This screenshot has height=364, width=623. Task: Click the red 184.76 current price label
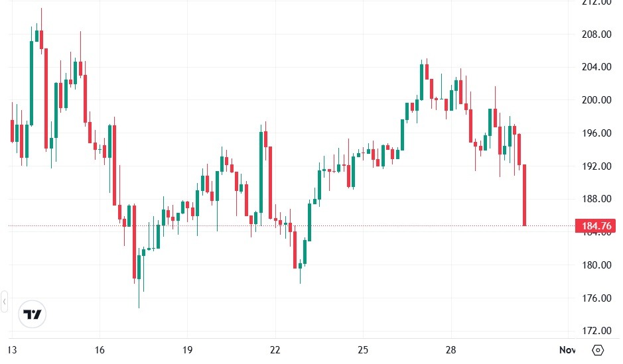pos(596,226)
